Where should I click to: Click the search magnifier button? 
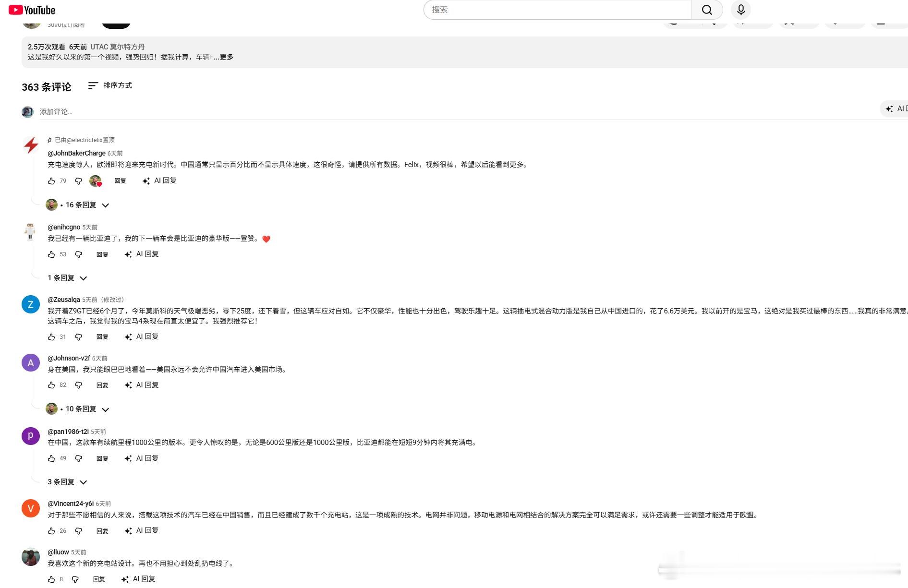coord(707,10)
